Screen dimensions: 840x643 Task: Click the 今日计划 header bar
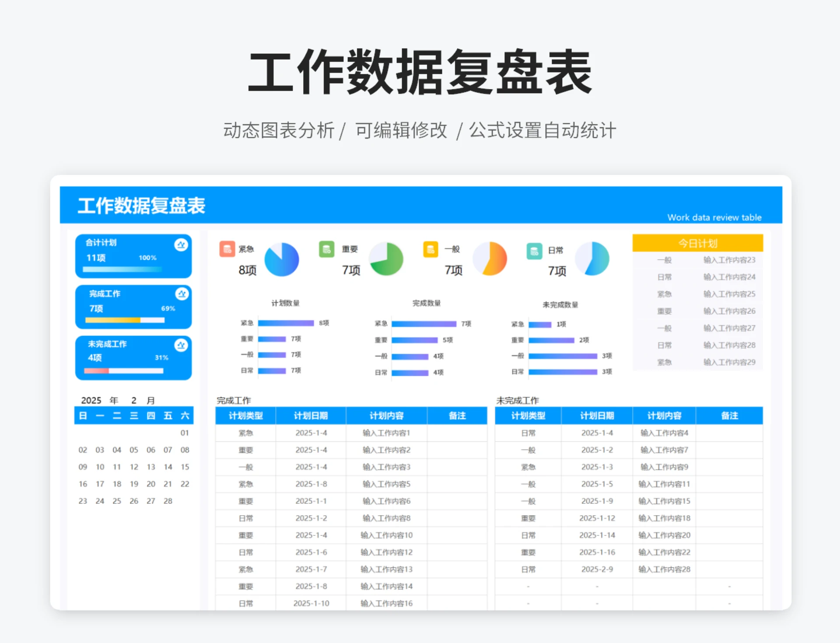697,243
